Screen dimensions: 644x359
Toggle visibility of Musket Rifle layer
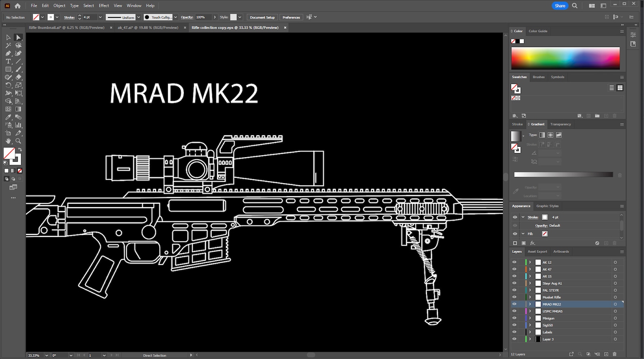pyautogui.click(x=514, y=297)
